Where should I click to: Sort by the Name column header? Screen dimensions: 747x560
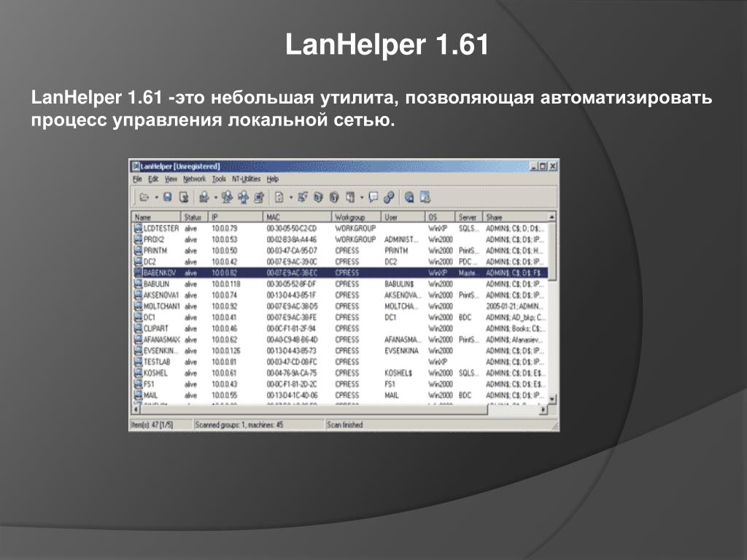(156, 217)
